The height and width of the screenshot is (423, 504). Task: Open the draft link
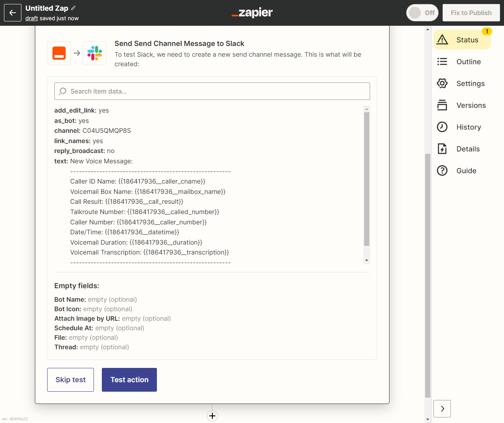click(x=32, y=18)
